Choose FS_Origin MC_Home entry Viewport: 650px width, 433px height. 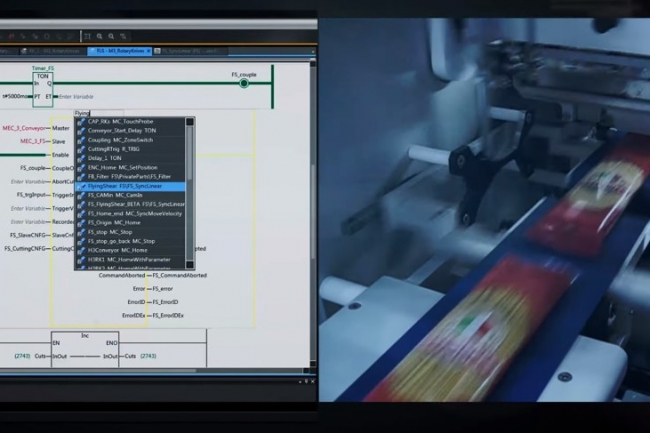click(130, 223)
